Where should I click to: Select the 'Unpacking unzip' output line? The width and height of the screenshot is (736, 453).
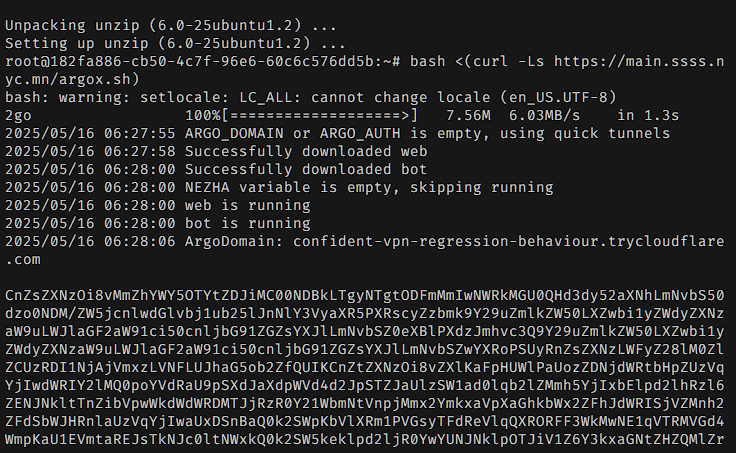coord(171,25)
